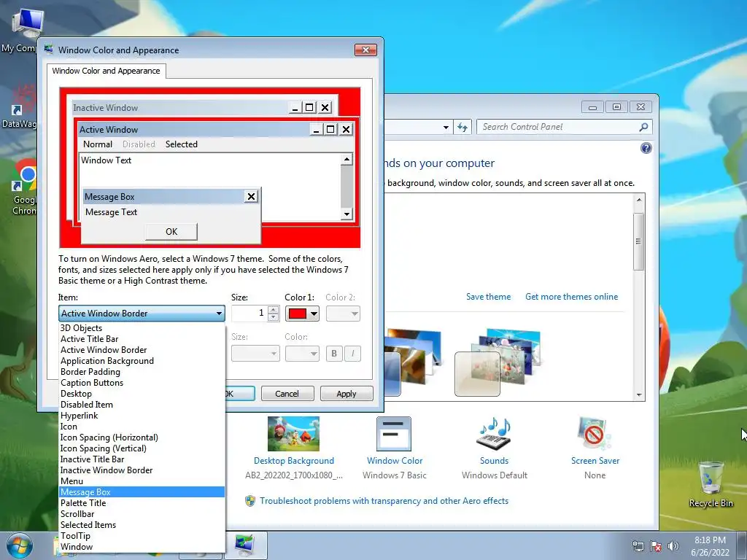Viewport: 747px width, 560px height.
Task: Click preview scrollbar down arrow
Action: 347,214
